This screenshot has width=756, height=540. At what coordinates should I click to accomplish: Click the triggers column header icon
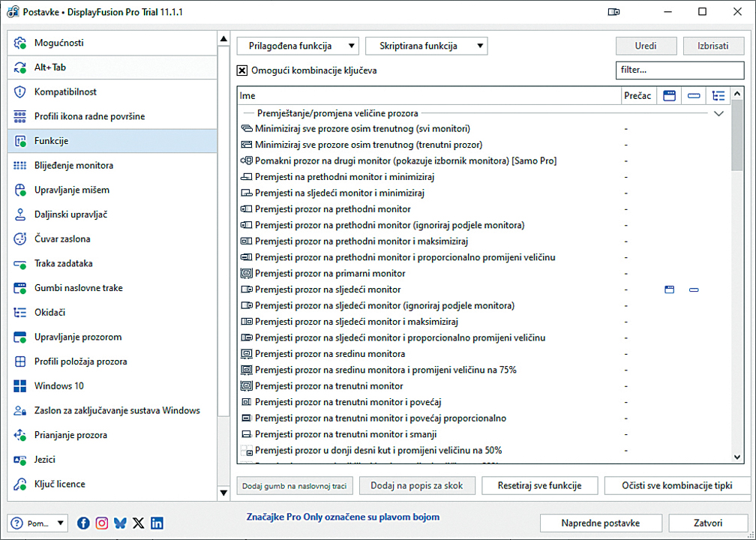tap(718, 95)
